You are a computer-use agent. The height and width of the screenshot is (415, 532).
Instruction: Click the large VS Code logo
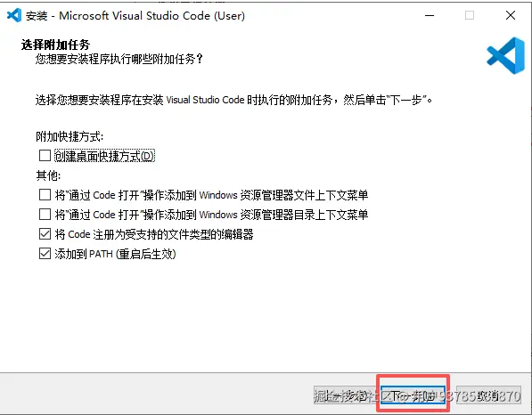505,55
